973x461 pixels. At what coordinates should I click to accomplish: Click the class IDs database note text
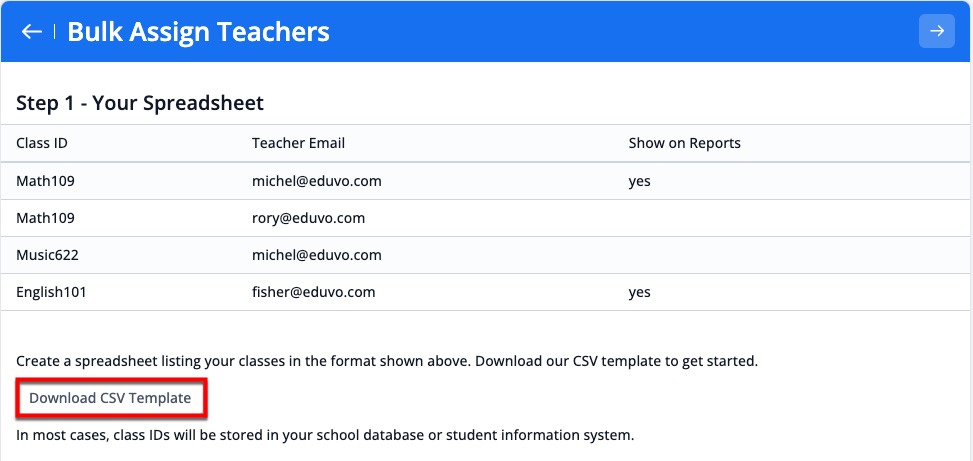[x=325, y=435]
